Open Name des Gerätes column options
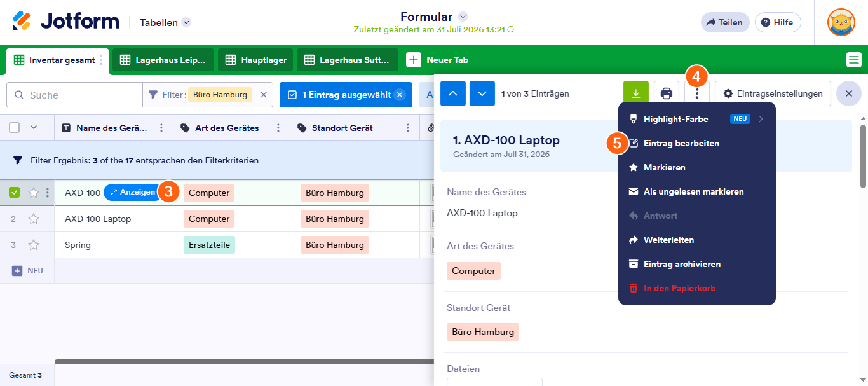This screenshot has height=386, width=868. click(161, 128)
